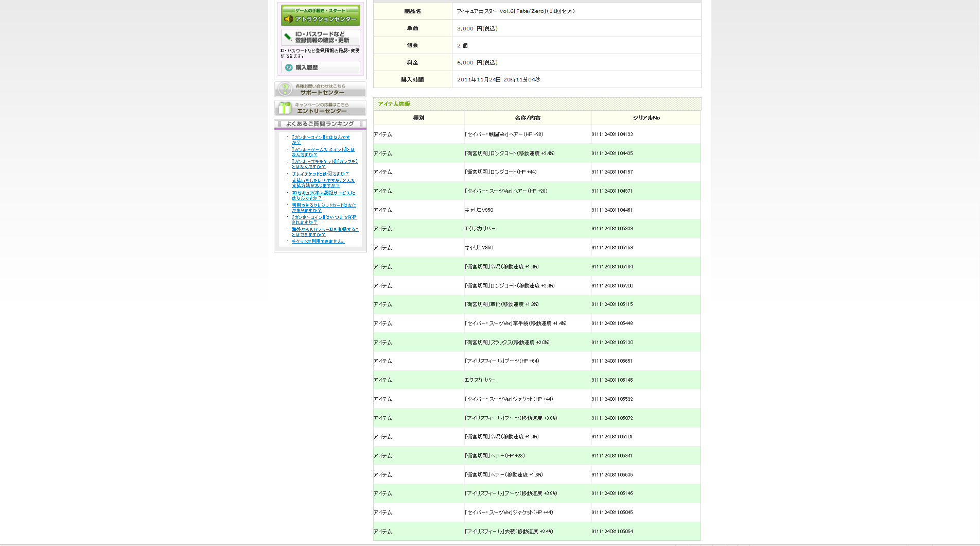This screenshot has height=546, width=980.
Task: Open the アトラクションセンター green banner
Action: tap(320, 15)
